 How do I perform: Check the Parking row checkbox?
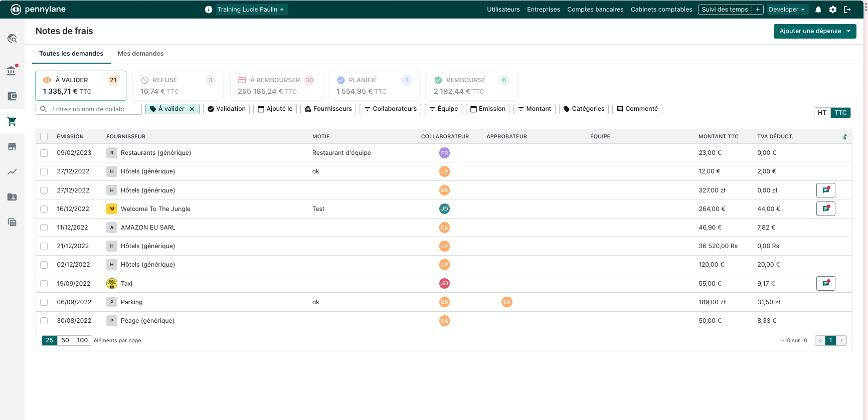[44, 302]
